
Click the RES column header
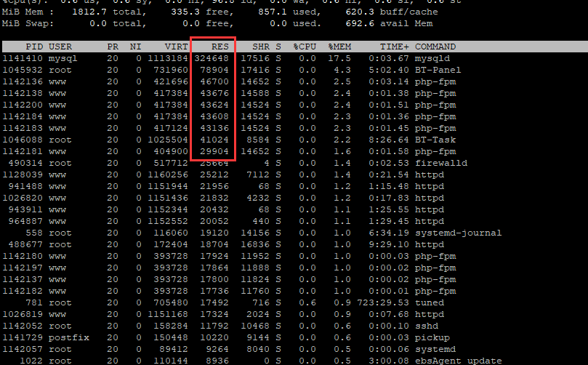(220, 47)
